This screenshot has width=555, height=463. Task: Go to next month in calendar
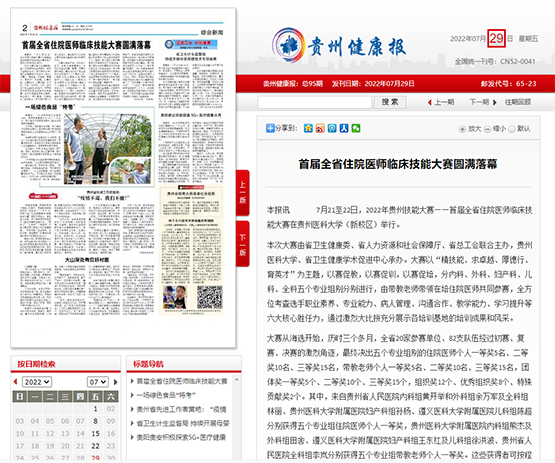click(x=115, y=382)
